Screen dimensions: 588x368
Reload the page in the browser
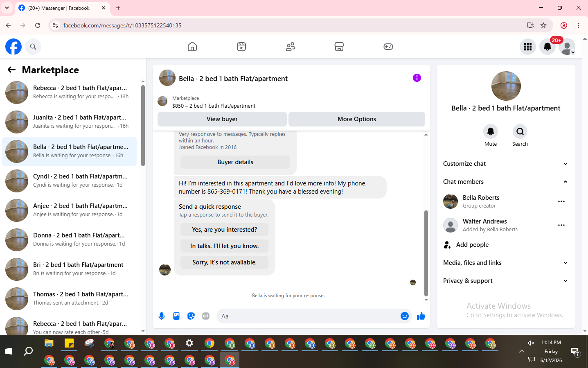(x=38, y=25)
